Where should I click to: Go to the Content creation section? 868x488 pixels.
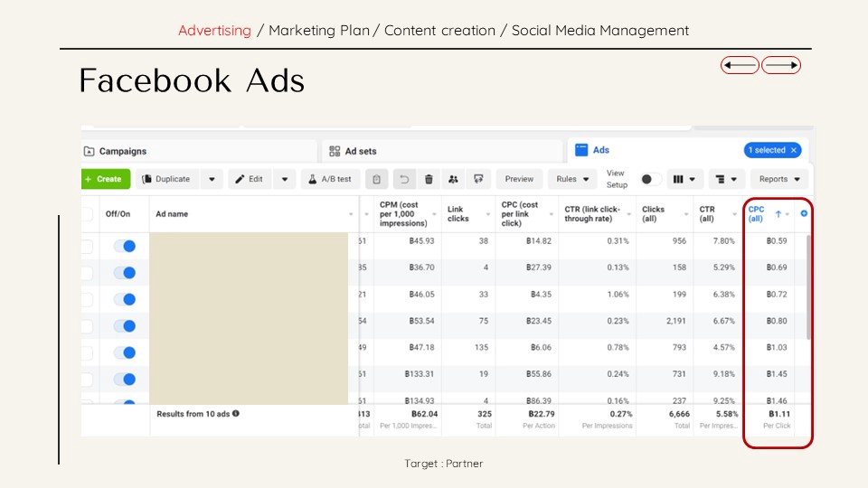tap(439, 31)
